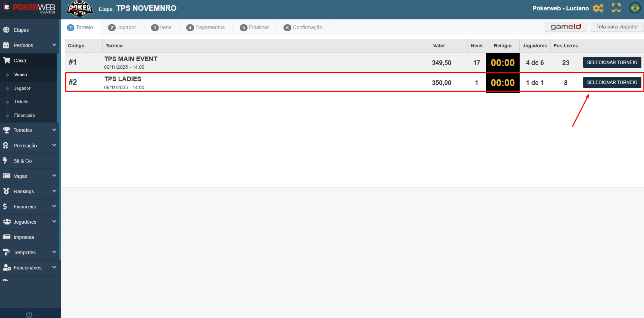
Task: Click the Sit & Go lightning icon
Action: (x=5, y=161)
